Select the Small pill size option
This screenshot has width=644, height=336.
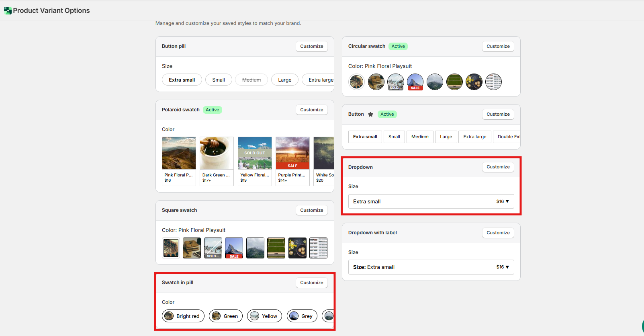tap(219, 80)
